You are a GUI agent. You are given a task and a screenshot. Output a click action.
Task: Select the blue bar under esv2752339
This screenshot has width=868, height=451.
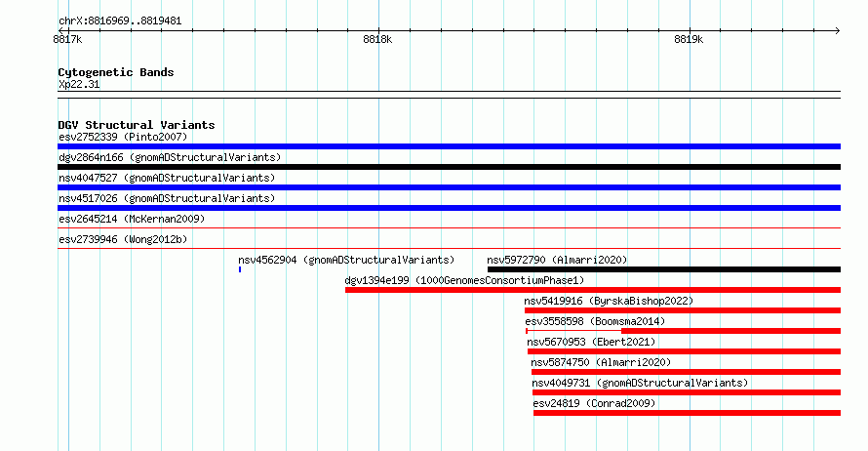pyautogui.click(x=449, y=146)
